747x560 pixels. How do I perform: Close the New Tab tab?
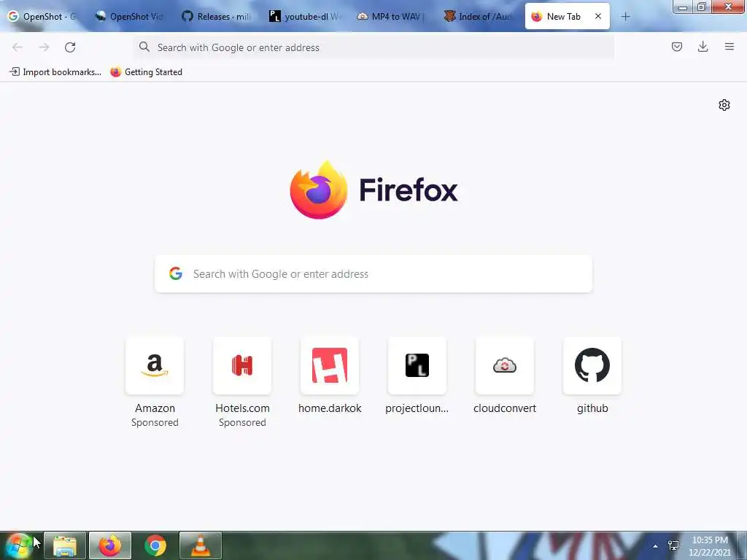[x=598, y=16]
